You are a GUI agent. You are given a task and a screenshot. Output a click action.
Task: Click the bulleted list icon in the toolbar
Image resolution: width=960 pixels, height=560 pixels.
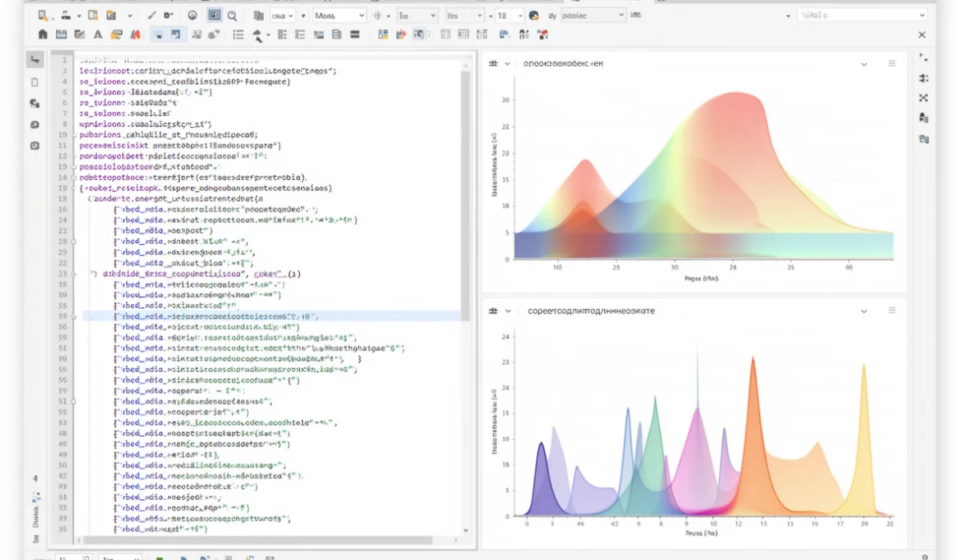point(238,34)
